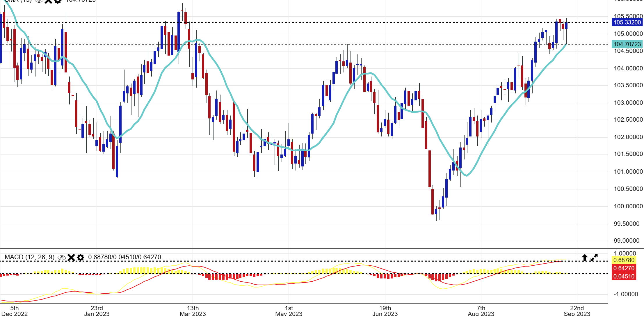The image size is (644, 316).
Task: Click the MACD (12, 26, 9) label
Action: click(x=30, y=257)
